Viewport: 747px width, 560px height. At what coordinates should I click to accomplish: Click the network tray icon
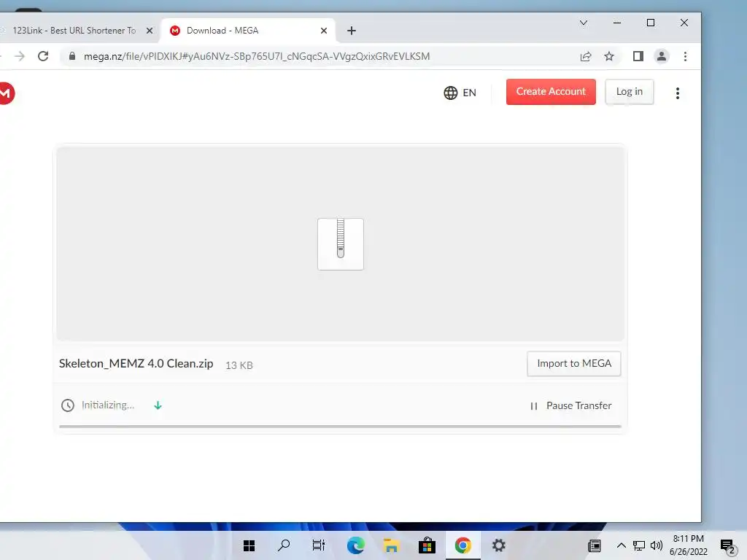pos(639,545)
